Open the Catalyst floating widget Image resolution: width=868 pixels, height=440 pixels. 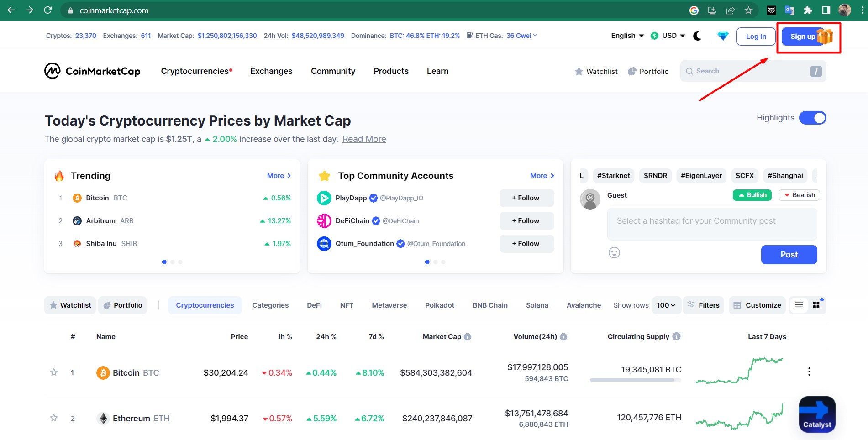(817, 414)
